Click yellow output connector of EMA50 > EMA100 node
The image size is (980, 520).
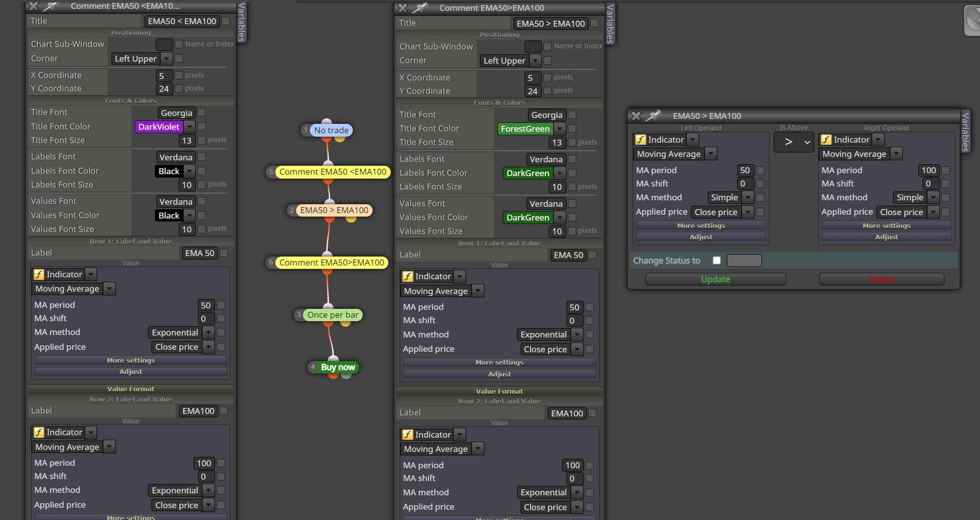pos(351,219)
